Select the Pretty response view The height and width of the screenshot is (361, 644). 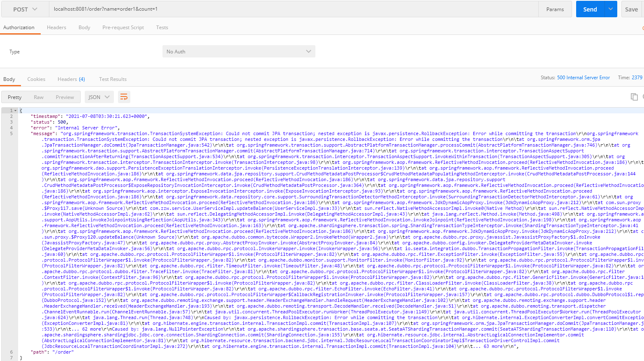15,97
